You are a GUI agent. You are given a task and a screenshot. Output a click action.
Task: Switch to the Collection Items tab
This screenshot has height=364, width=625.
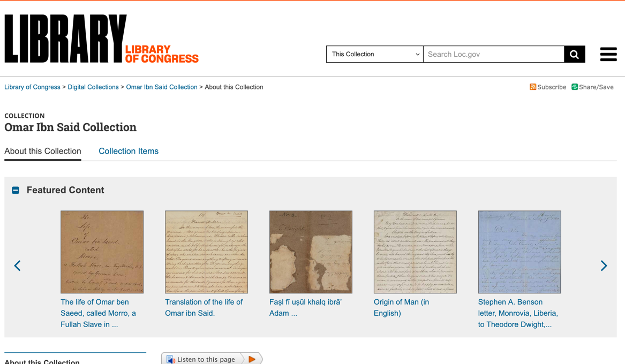coord(129,151)
